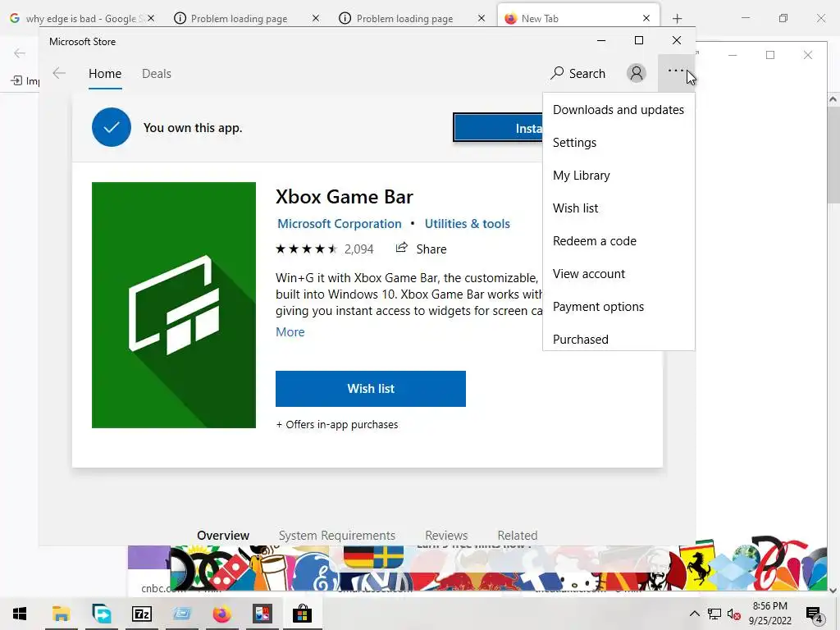Click the blue Install button
This screenshot has width=840, height=630.
(x=498, y=128)
